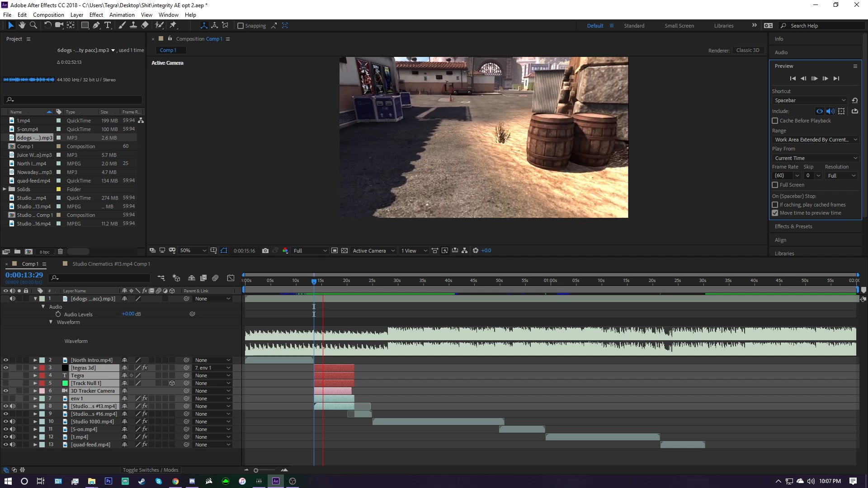Screen dimensions: 868x488
Task: Create a new folder in Project panel
Action: [17, 252]
